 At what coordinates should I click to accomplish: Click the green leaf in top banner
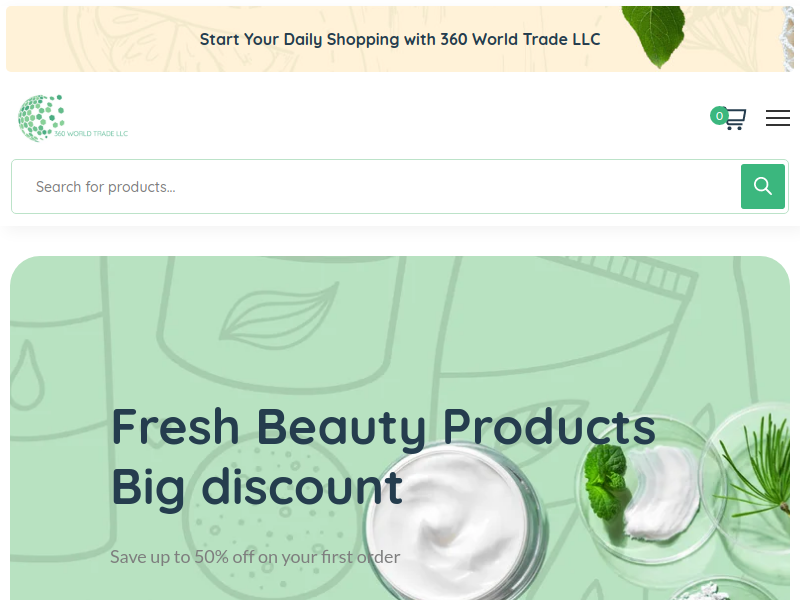coord(655,36)
